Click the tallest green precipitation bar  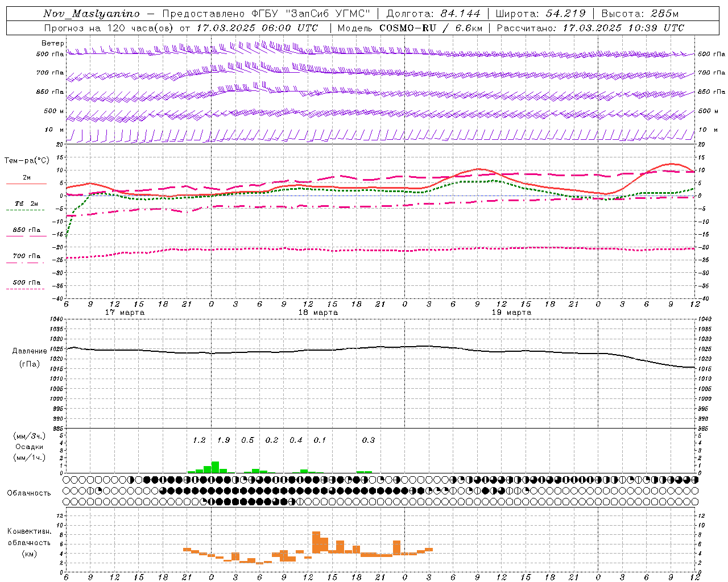point(215,467)
